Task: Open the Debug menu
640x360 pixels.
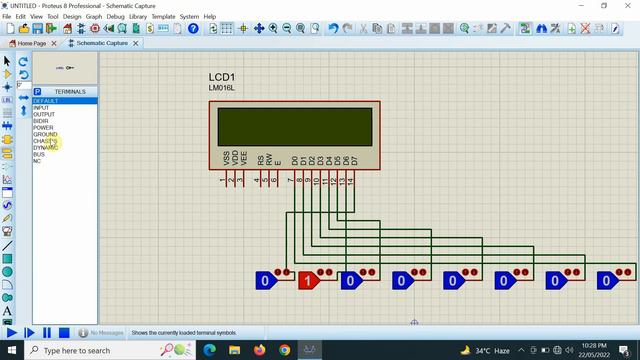Action: point(115,17)
